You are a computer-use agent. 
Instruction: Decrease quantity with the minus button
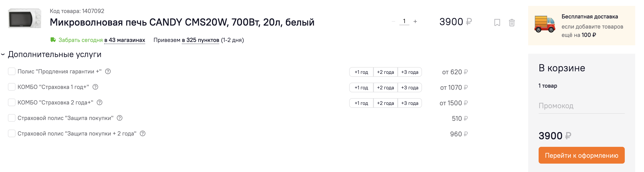393,22
